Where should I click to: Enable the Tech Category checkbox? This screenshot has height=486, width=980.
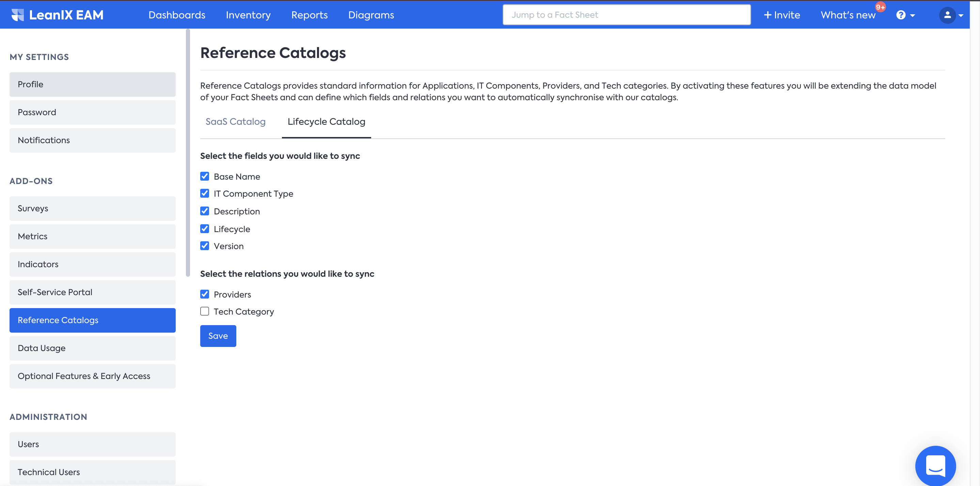click(204, 311)
